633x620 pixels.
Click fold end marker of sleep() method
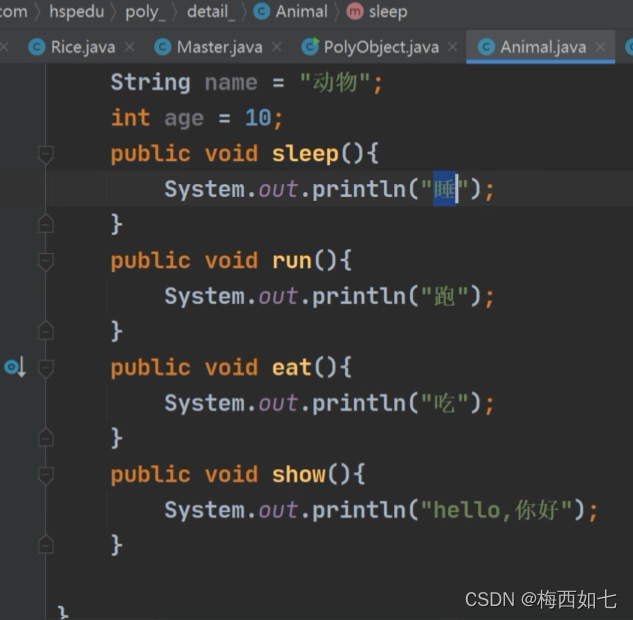(46, 224)
